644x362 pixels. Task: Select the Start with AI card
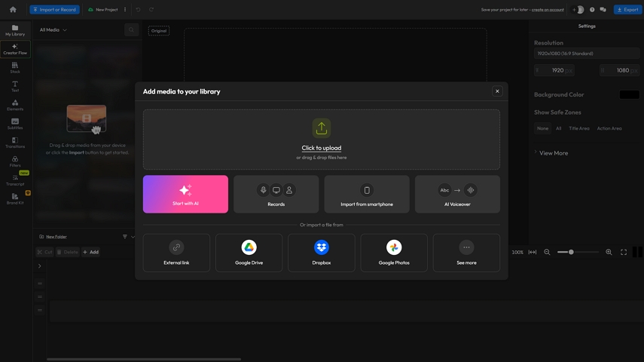pos(185,194)
